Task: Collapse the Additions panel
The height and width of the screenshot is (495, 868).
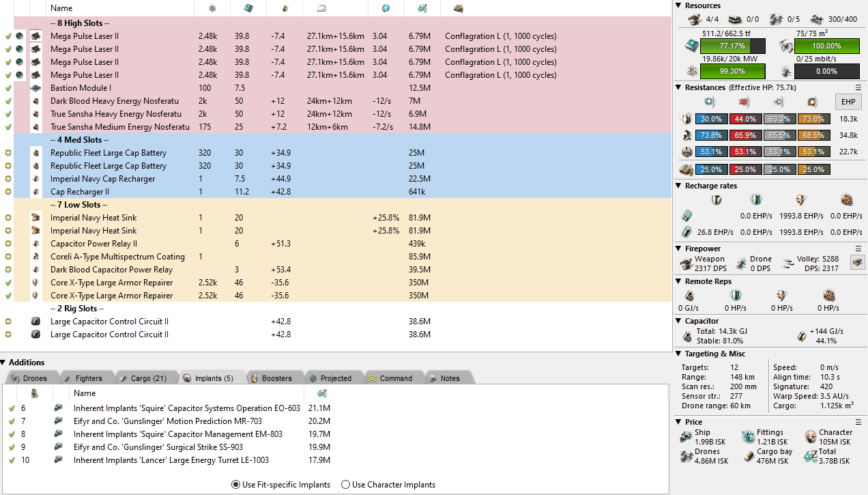Action: [x=4, y=363]
